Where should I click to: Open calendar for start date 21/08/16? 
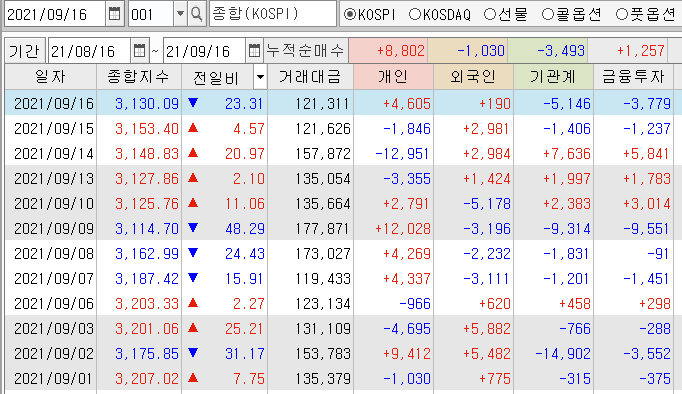[x=139, y=51]
